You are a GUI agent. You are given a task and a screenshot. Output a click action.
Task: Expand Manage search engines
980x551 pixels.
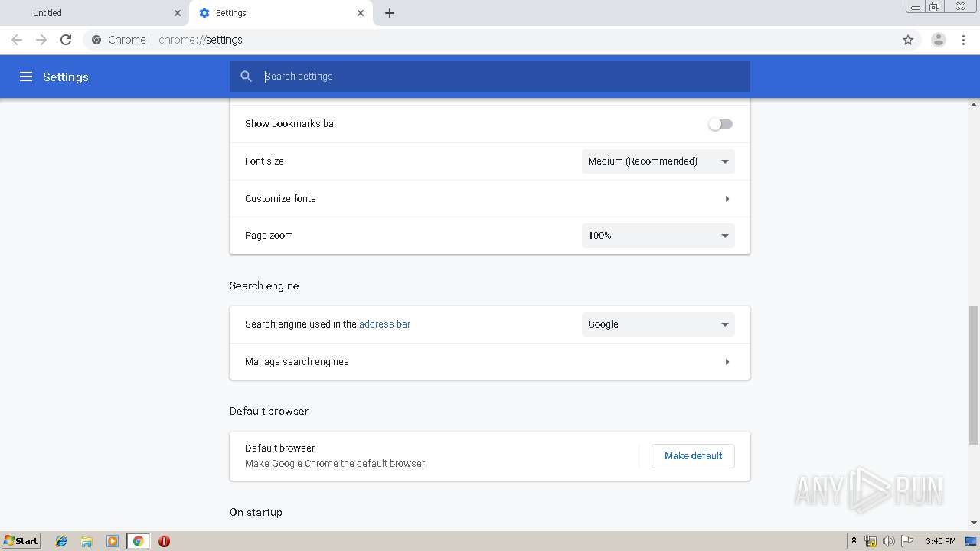point(490,362)
